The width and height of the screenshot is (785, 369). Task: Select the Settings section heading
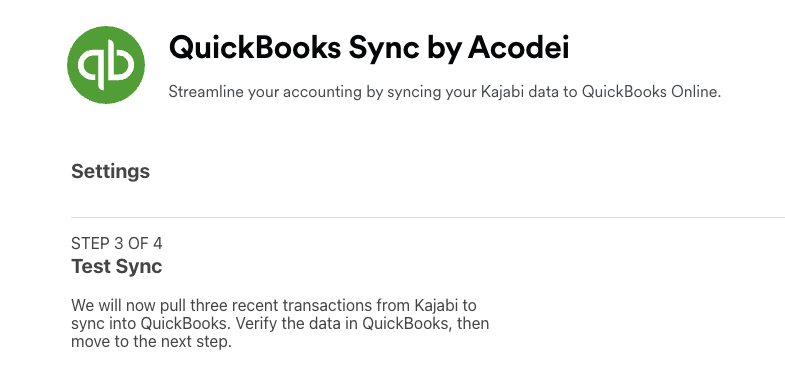click(111, 171)
